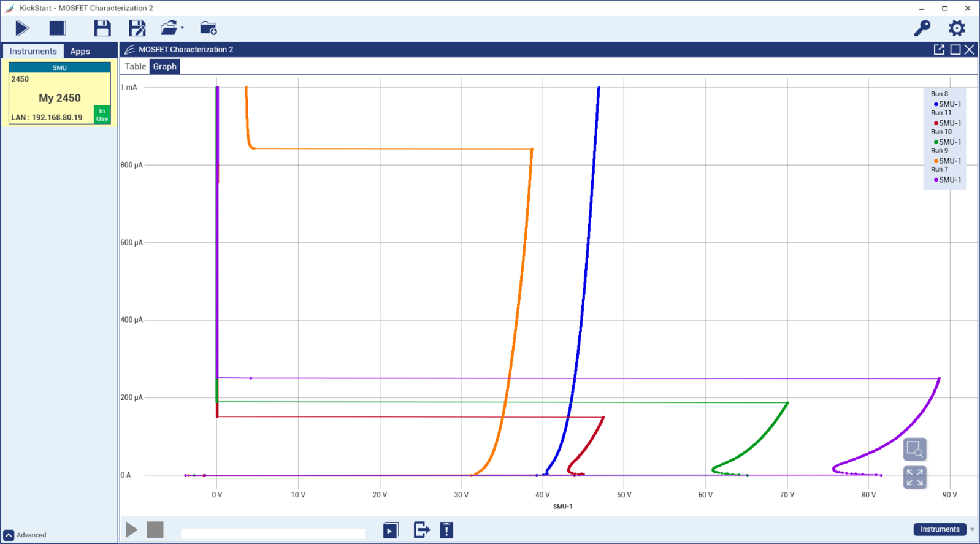
Task: Click the Run 10 legend label
Action: (941, 132)
